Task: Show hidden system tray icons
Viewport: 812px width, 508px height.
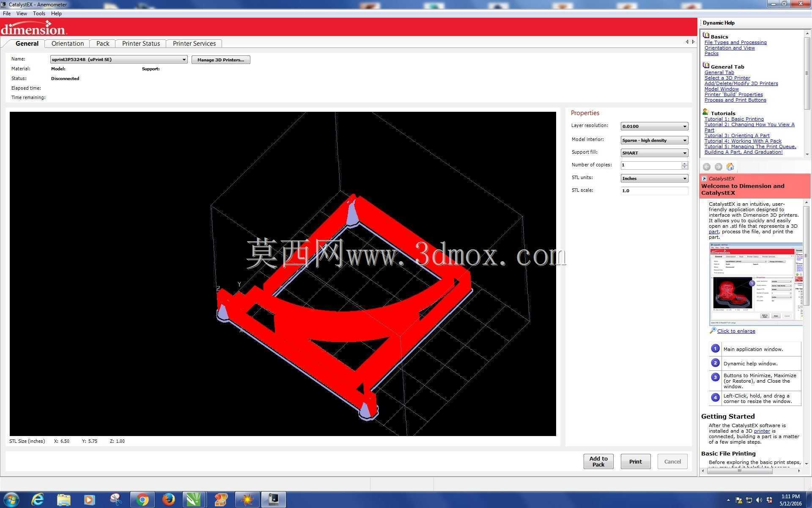Action: tap(728, 500)
